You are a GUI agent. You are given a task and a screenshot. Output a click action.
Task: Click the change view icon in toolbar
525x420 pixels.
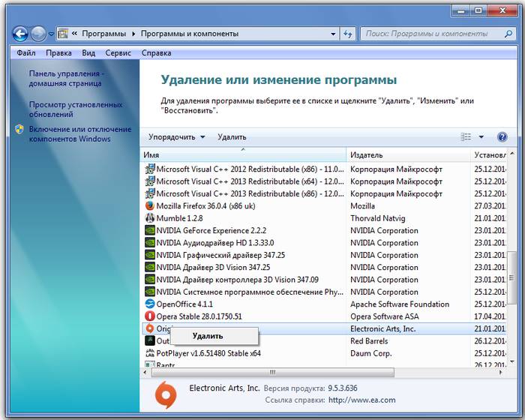tap(466, 136)
